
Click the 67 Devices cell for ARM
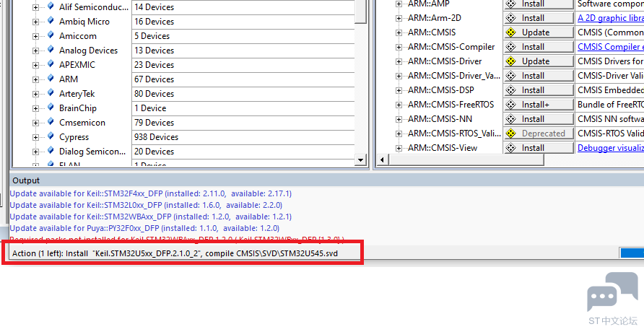click(243, 79)
